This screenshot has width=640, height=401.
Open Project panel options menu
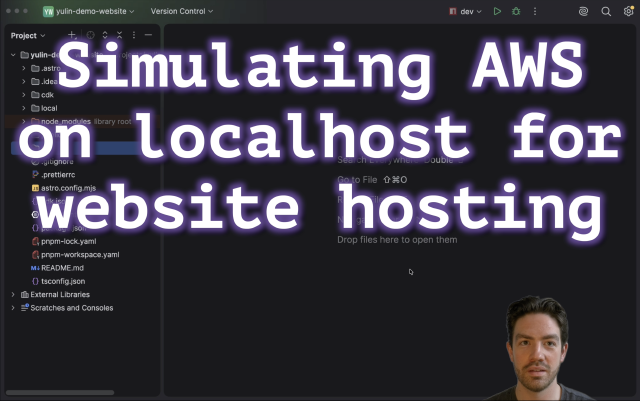click(x=134, y=35)
